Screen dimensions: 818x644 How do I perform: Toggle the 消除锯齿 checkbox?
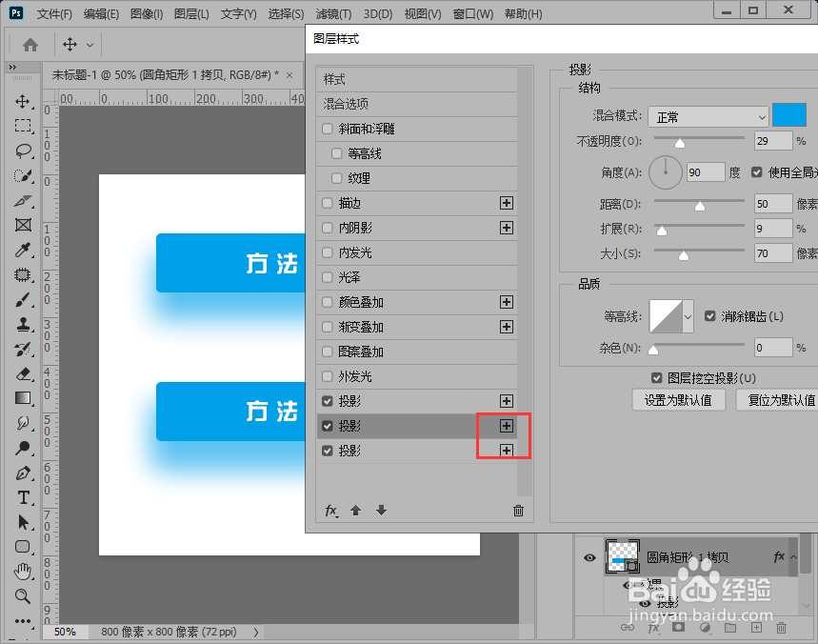tap(710, 317)
